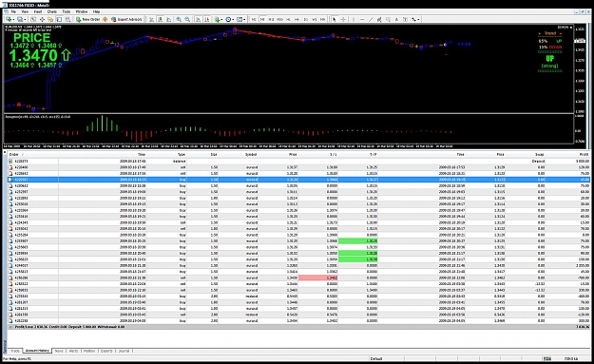Expand the Profiles dropdown arrow

click(25, 19)
